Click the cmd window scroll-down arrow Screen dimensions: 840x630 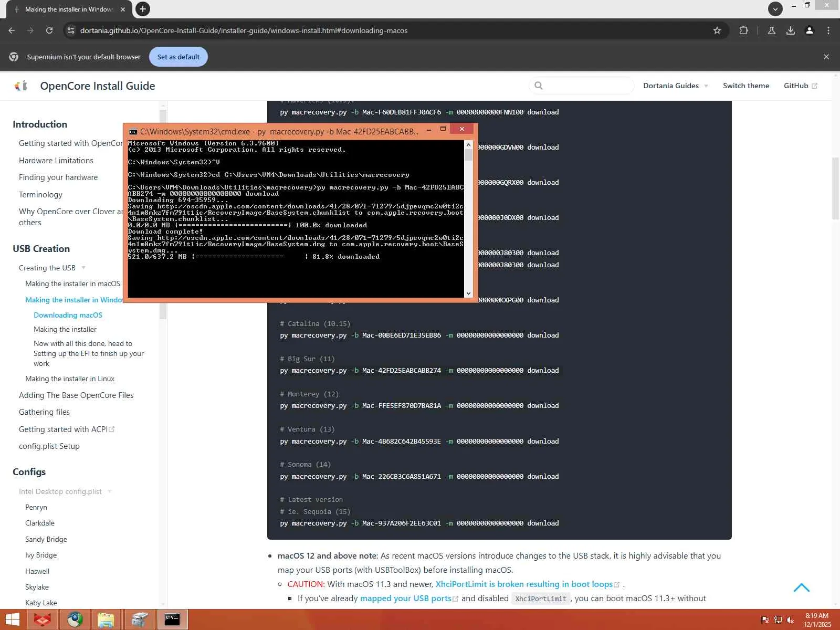(468, 293)
